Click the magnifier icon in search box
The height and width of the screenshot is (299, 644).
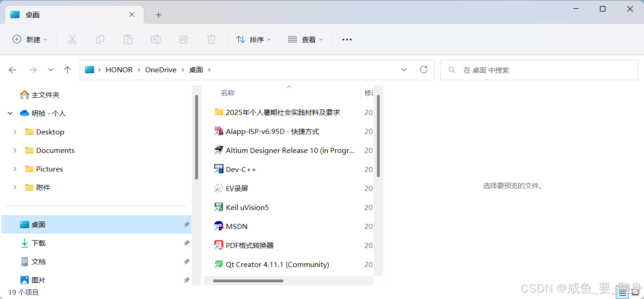click(x=452, y=70)
